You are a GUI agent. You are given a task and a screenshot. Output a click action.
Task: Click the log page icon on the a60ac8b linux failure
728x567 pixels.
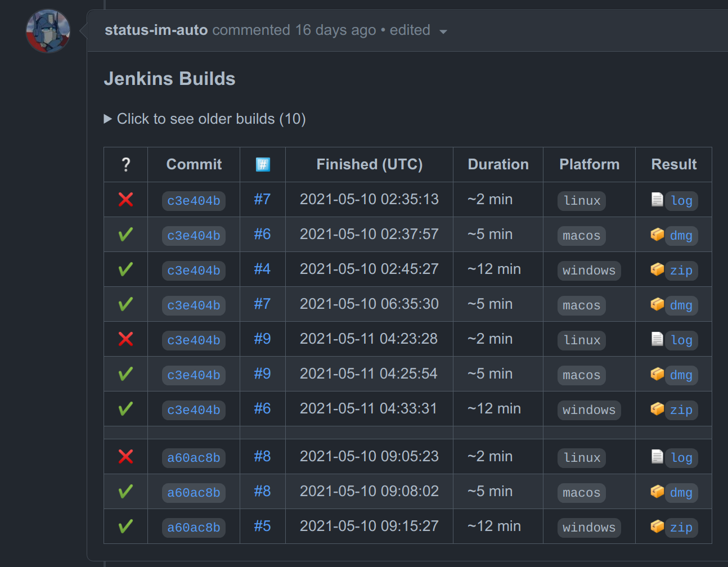click(x=657, y=456)
